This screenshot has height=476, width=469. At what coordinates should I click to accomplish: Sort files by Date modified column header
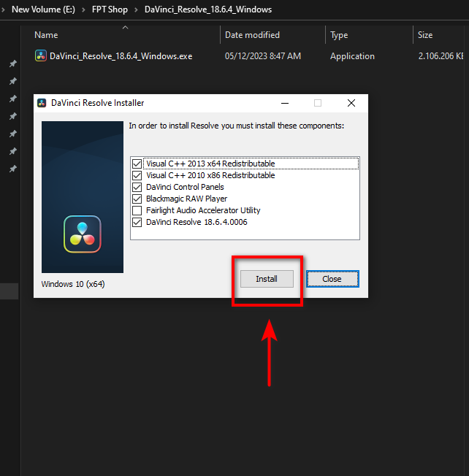(252, 35)
